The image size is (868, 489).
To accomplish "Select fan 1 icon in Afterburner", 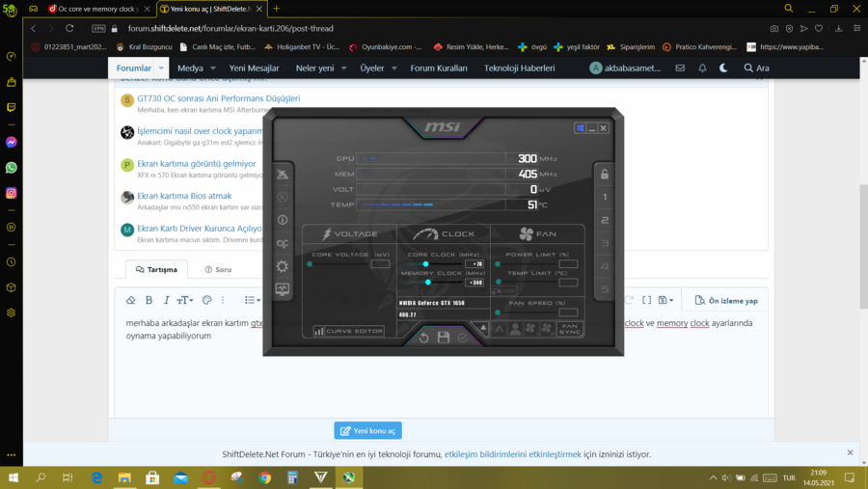I will coord(530,329).
